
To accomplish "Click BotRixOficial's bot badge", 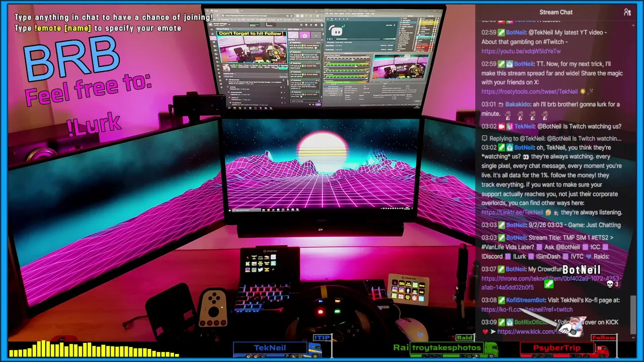I will [509, 322].
